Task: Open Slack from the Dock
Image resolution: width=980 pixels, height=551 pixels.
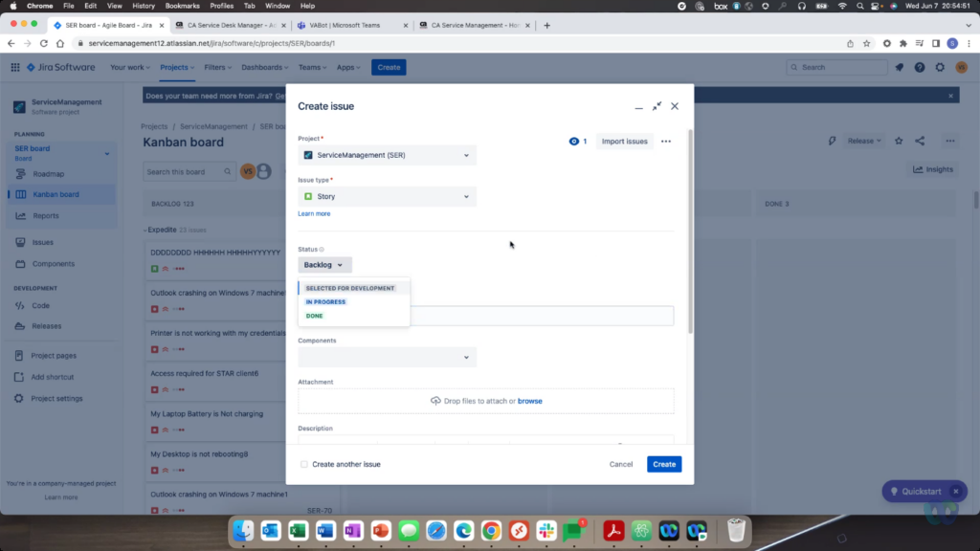Action: pos(546,531)
